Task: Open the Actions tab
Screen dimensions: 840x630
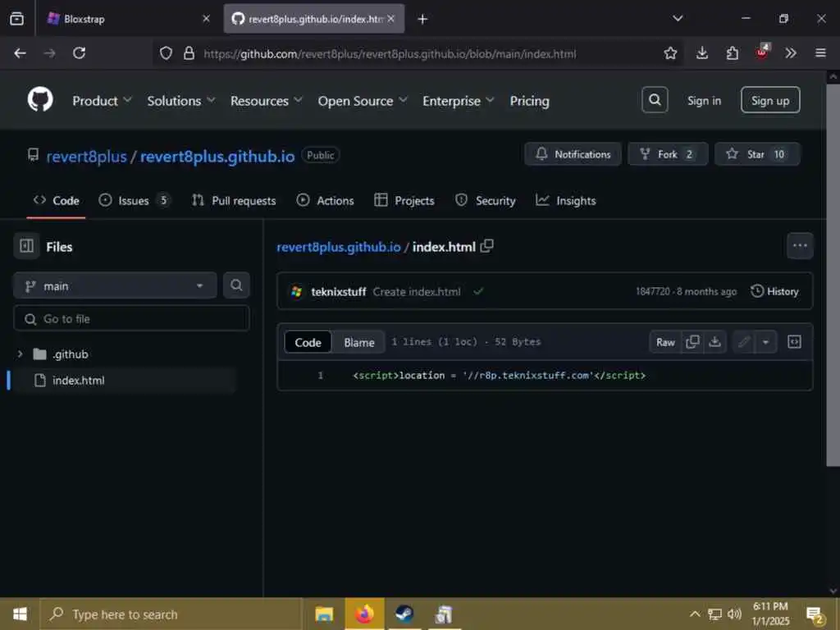Action: pyautogui.click(x=325, y=200)
